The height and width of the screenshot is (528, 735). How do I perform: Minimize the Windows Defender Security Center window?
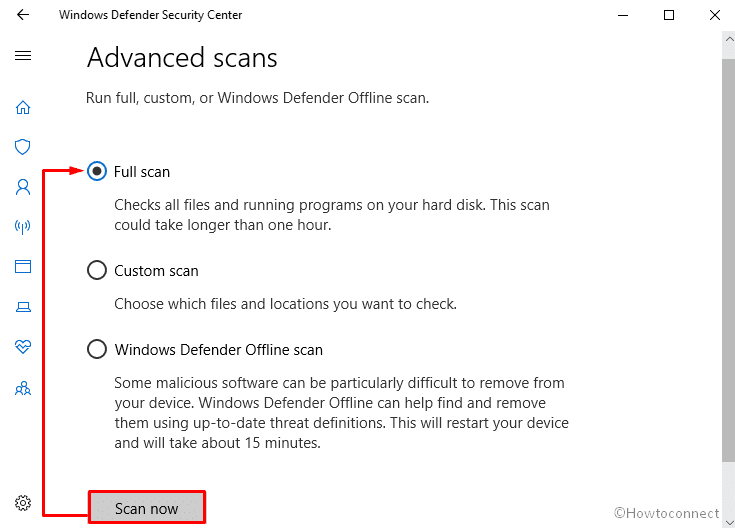coord(623,15)
